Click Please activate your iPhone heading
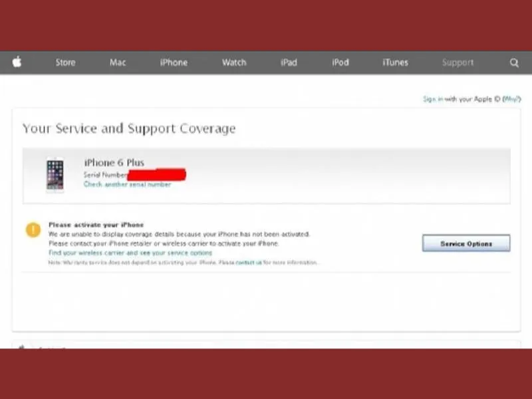The image size is (532, 399). [x=96, y=225]
